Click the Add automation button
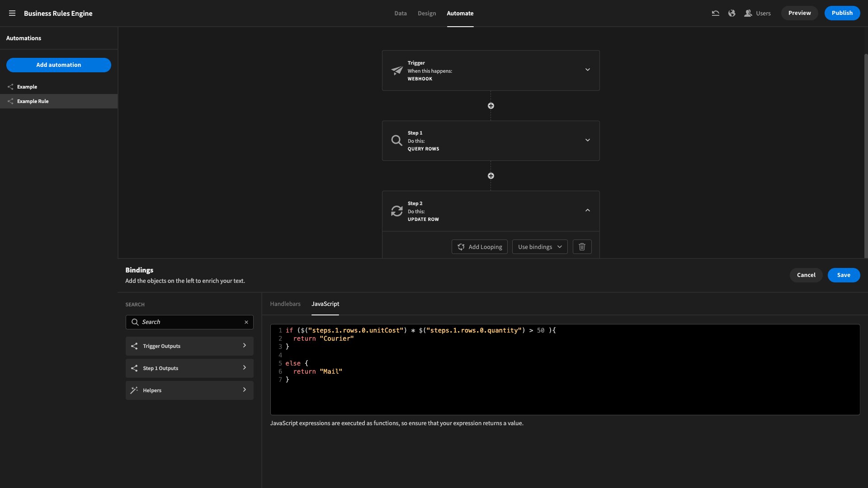This screenshot has width=868, height=488. (x=59, y=65)
